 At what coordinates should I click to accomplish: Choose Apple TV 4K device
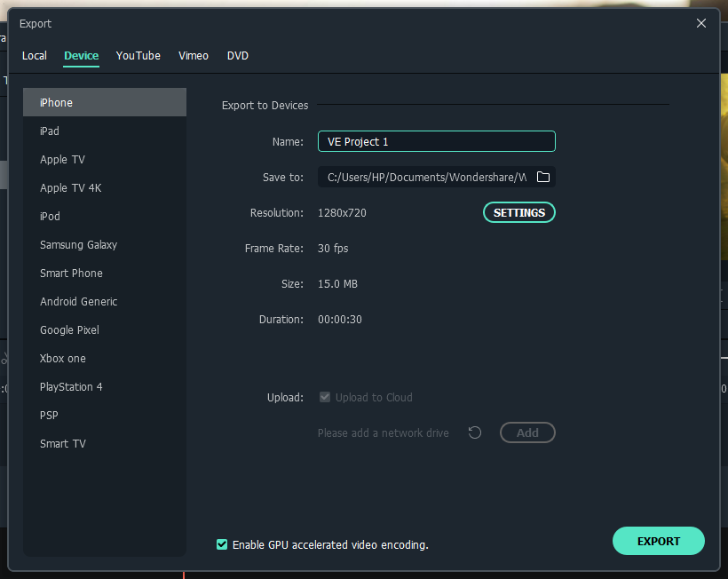71,187
